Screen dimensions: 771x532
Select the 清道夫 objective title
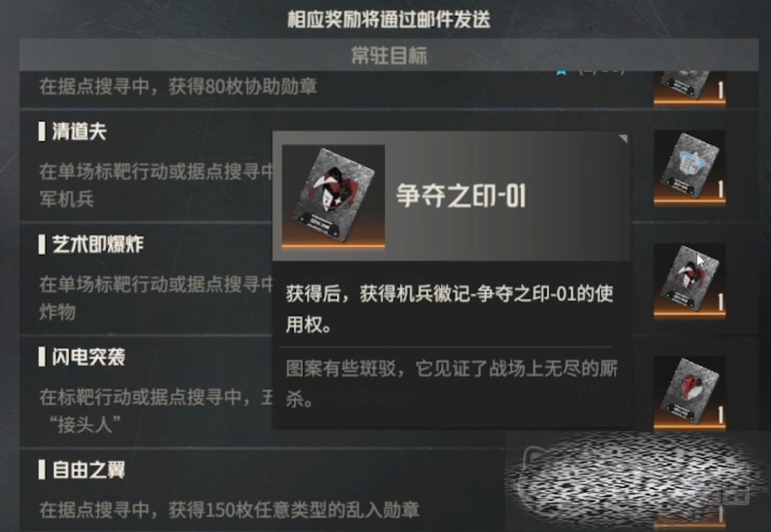(x=79, y=132)
